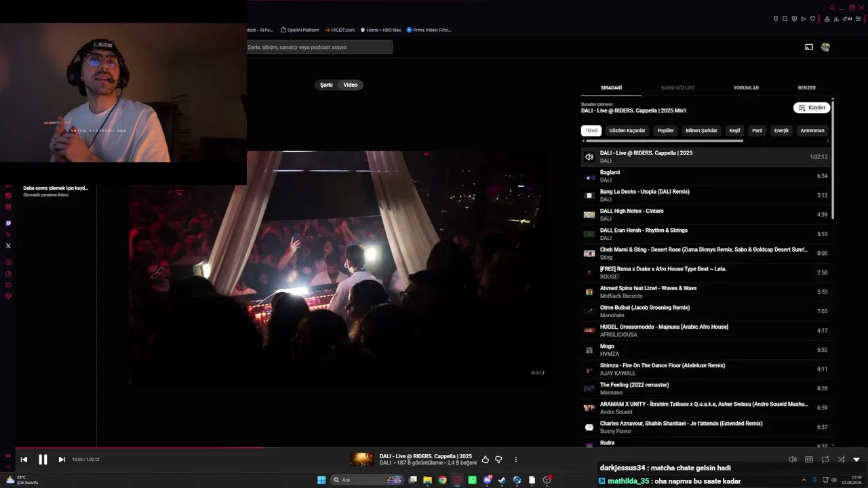Select the Parti filter chip
Image resolution: width=868 pixels, height=488 pixels.
(x=757, y=131)
